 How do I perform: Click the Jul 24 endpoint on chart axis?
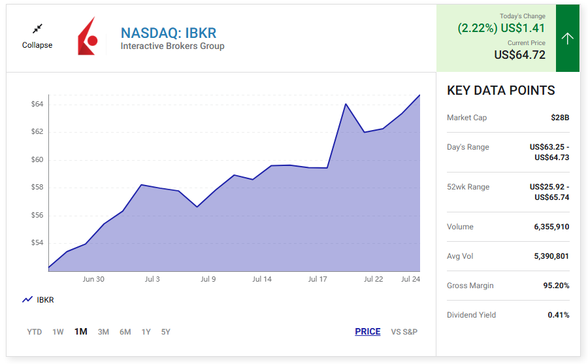tap(411, 279)
